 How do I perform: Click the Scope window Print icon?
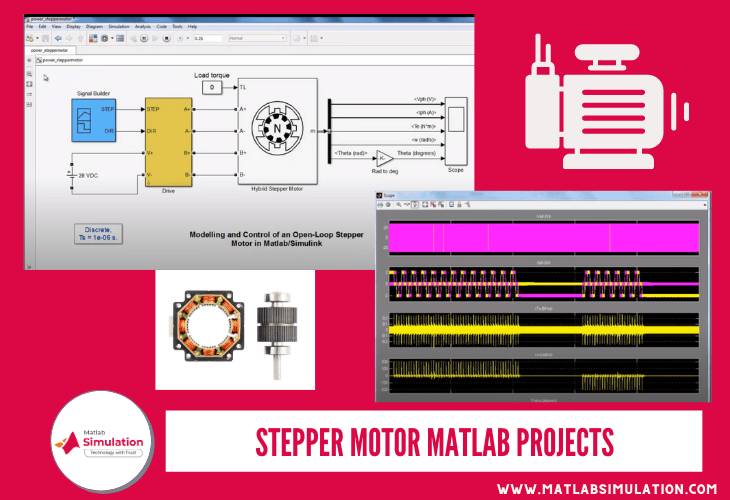click(x=380, y=205)
